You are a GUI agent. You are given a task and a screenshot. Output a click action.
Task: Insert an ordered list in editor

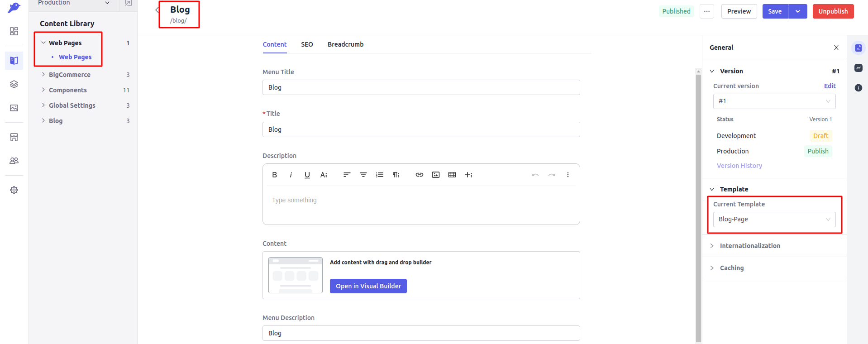[379, 175]
